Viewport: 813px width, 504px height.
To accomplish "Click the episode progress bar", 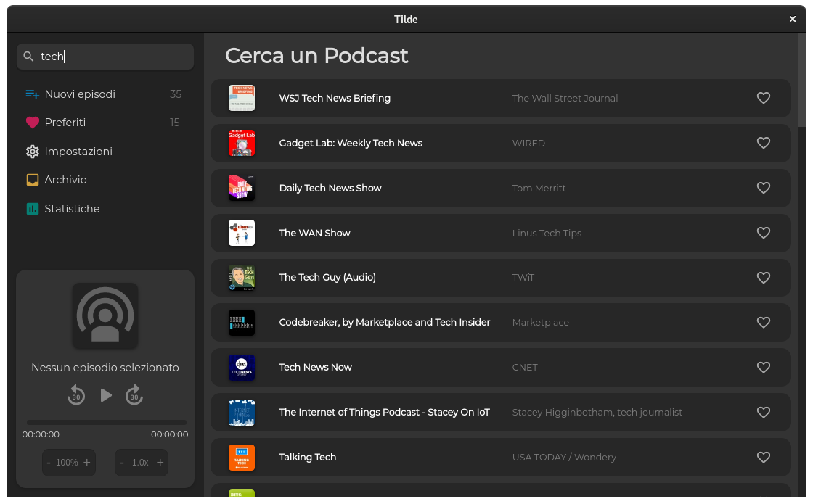I will [x=106, y=422].
